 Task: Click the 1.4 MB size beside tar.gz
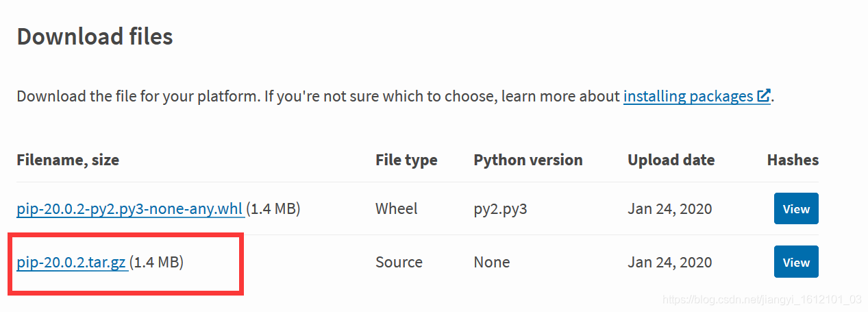coord(157,262)
